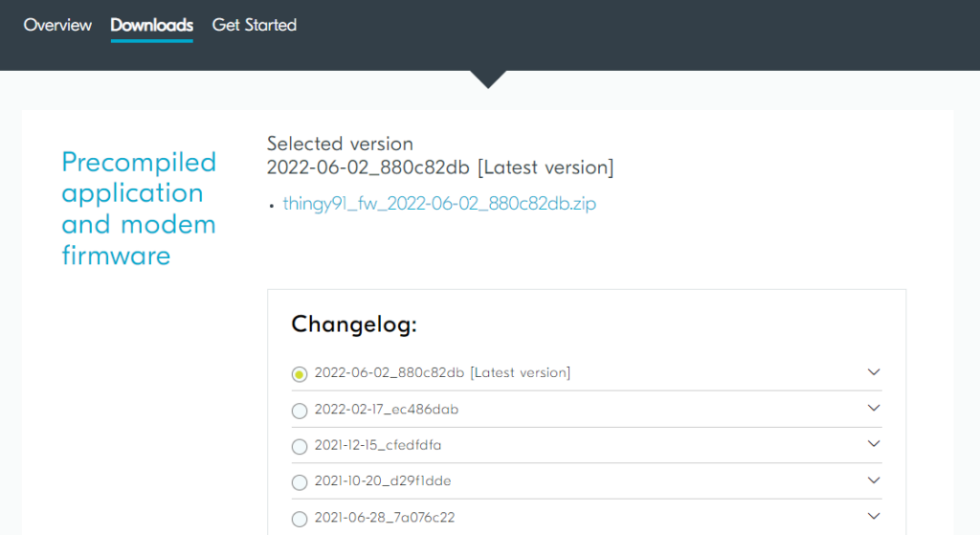Expand the 2021-06-28_7a076c22 changelog chevron
The image size is (980, 535).
(x=874, y=516)
